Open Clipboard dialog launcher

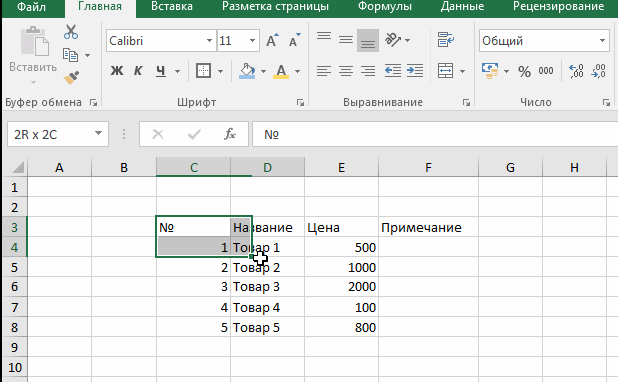pyautogui.click(x=93, y=103)
